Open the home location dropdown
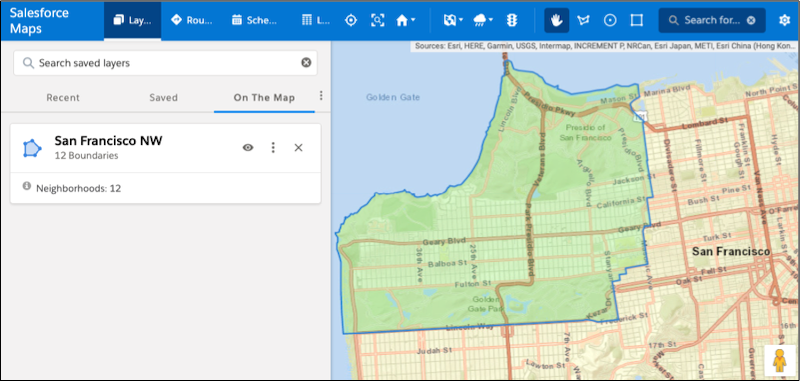This screenshot has height=381, width=800. tap(406, 20)
